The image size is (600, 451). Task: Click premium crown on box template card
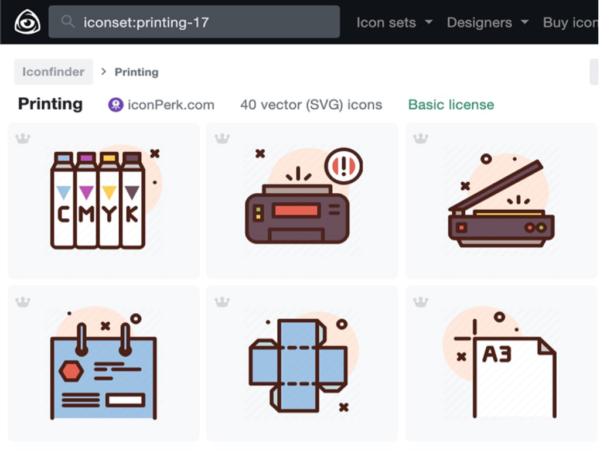click(222, 301)
